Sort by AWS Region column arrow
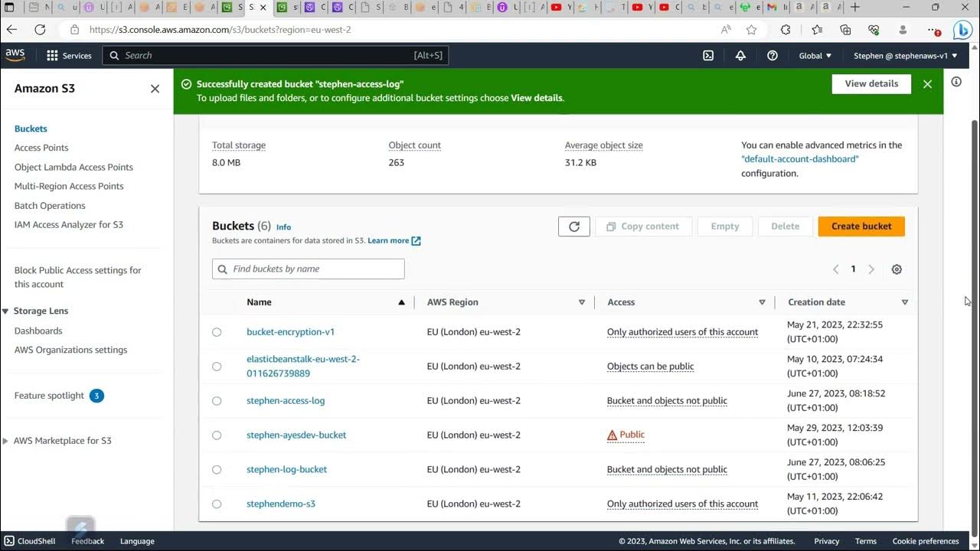The image size is (980, 551). pyautogui.click(x=582, y=302)
